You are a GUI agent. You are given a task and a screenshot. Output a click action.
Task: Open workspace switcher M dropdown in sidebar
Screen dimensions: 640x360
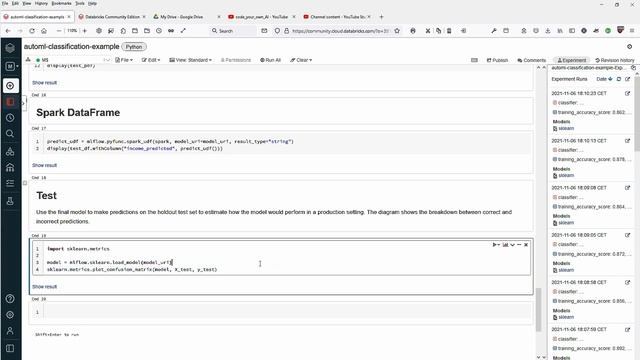click(x=11, y=66)
